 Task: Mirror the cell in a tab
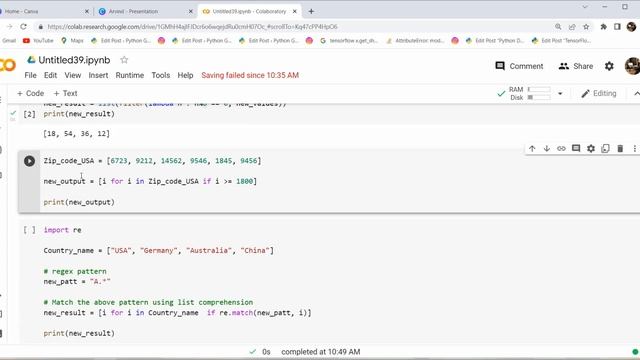tap(605, 149)
